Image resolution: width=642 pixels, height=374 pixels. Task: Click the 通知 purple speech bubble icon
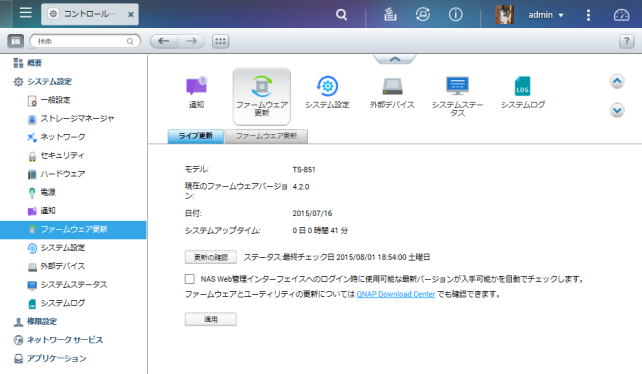pos(197,86)
